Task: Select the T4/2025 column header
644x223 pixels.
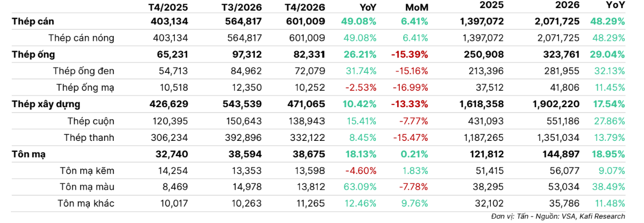Action: [168, 7]
